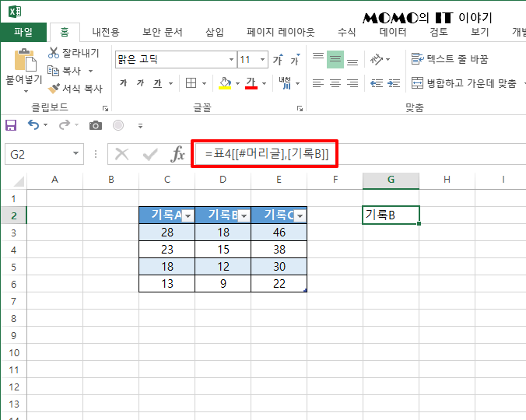Image resolution: width=526 pixels, height=420 pixels.
Task: Switch to the 보안 문서 tab
Action: coord(163,32)
